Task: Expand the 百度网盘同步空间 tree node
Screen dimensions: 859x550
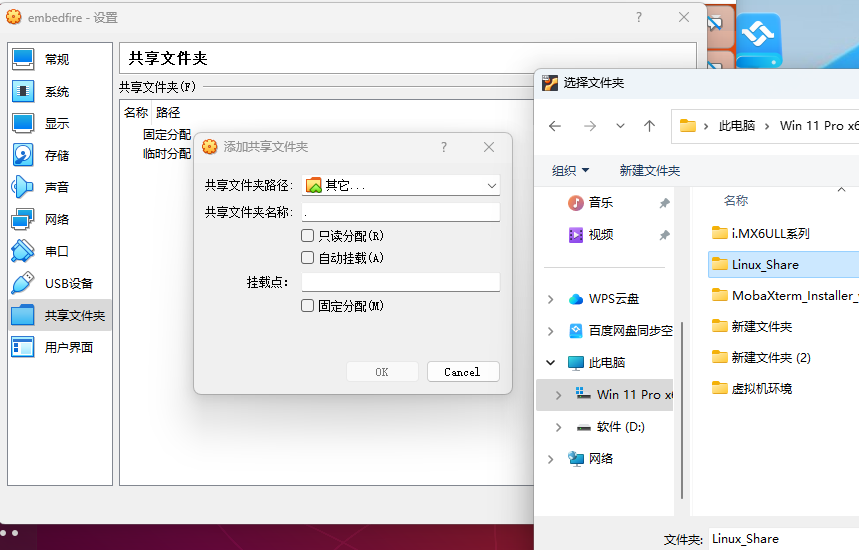Action: 551,331
